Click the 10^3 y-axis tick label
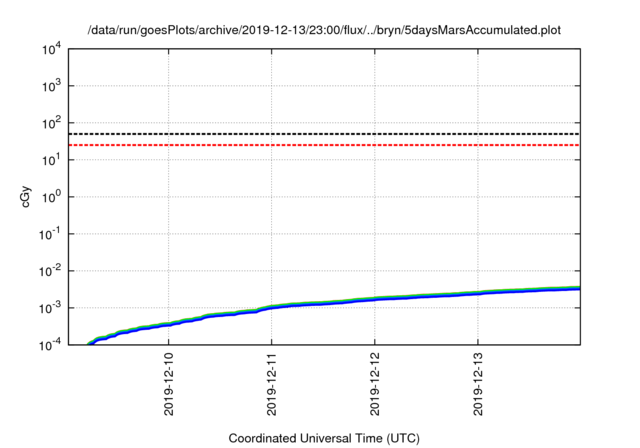Viewport: 640px width, 448px height. pyautogui.click(x=51, y=86)
